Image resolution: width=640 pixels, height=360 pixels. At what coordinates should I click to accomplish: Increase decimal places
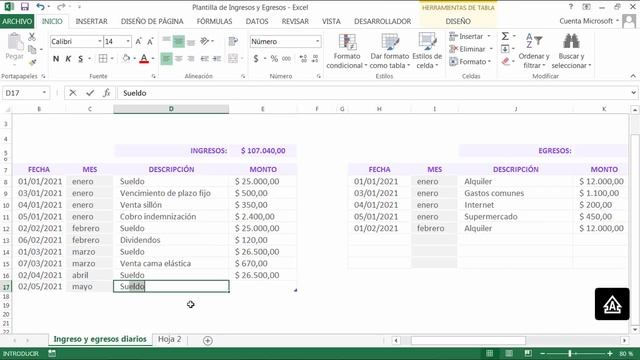click(x=303, y=59)
